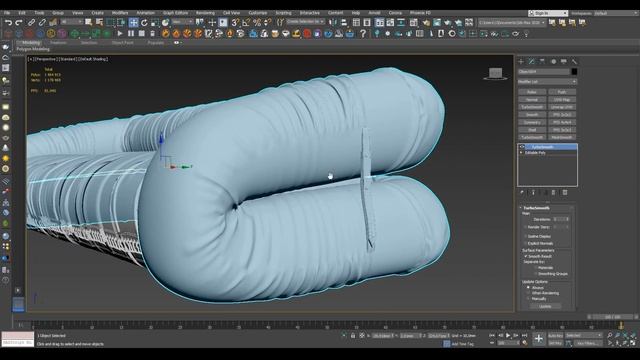Screen dimensions: 640x360
Task: Click the object color black swatch
Action: [574, 72]
